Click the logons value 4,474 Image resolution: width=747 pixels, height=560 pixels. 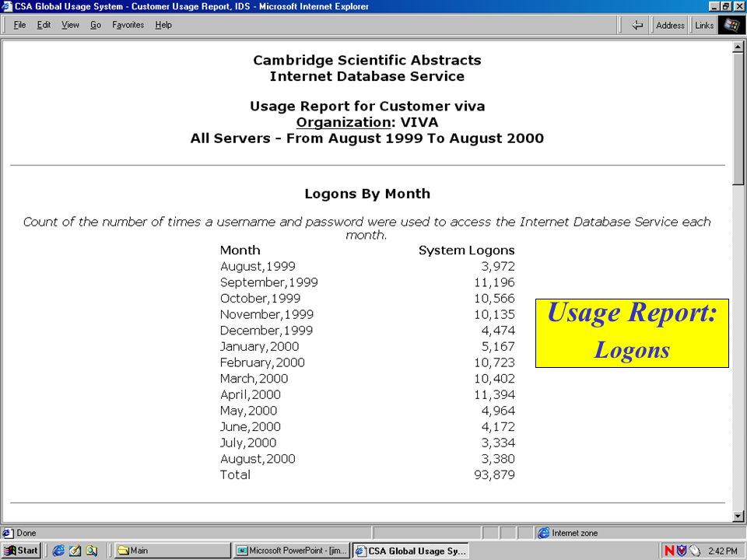[498, 331]
